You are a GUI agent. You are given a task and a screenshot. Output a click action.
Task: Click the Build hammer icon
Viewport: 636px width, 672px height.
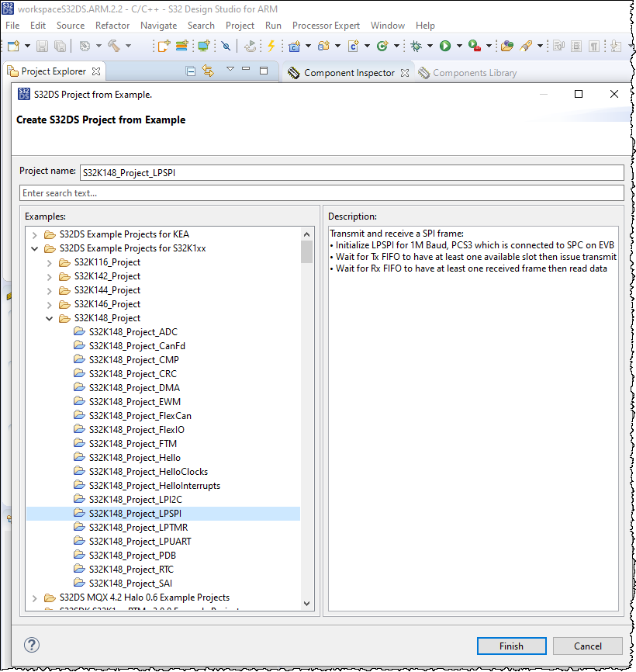click(113, 46)
